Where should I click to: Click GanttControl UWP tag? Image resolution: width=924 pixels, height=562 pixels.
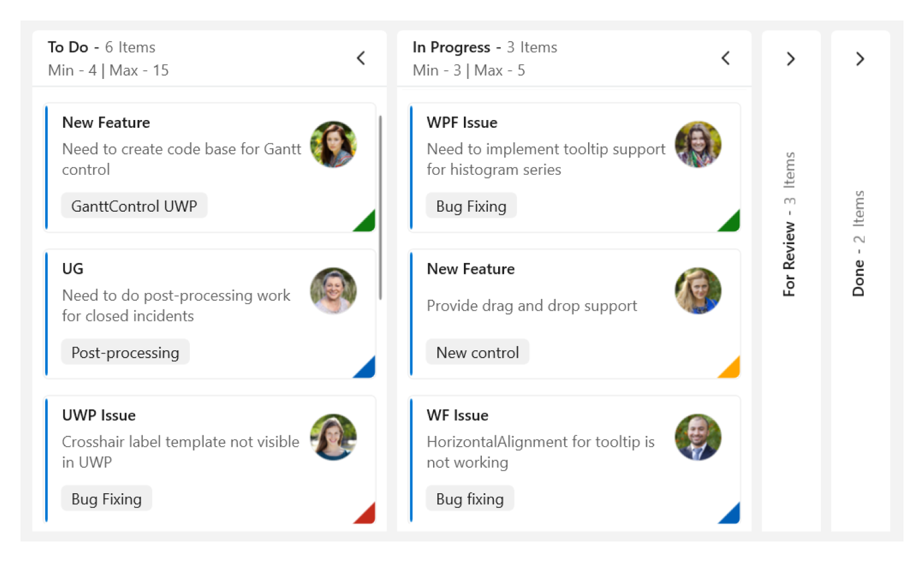134,206
